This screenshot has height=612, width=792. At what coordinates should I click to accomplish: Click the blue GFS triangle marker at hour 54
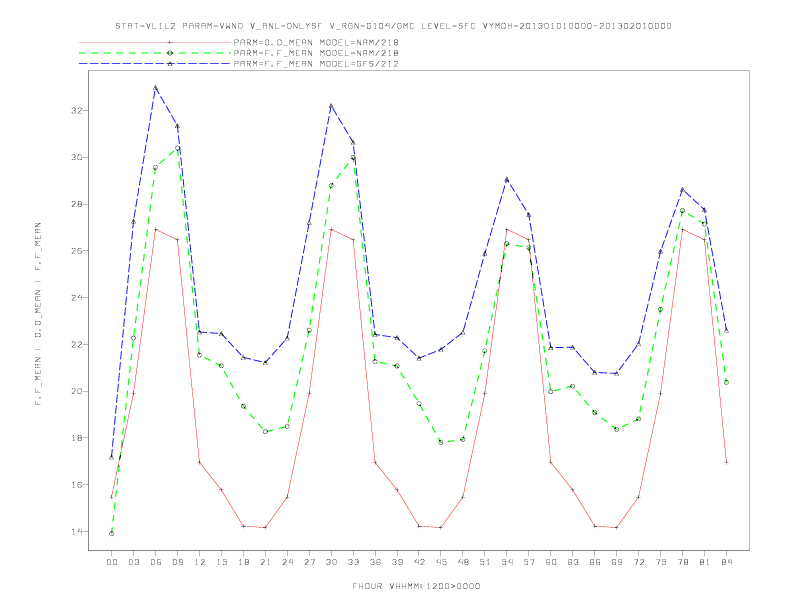pos(507,179)
